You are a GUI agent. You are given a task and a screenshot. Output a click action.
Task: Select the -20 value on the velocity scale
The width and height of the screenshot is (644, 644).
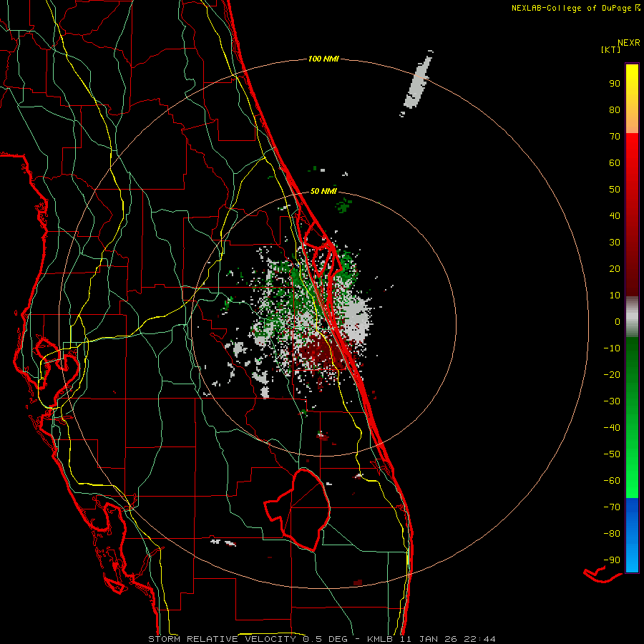click(x=612, y=374)
